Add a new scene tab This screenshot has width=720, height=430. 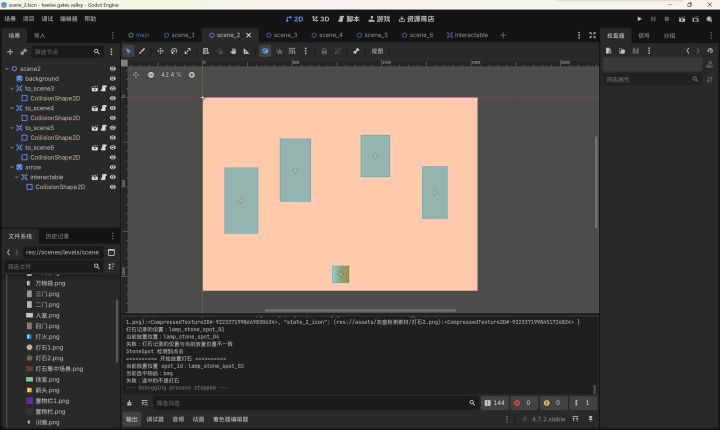tap(503, 35)
